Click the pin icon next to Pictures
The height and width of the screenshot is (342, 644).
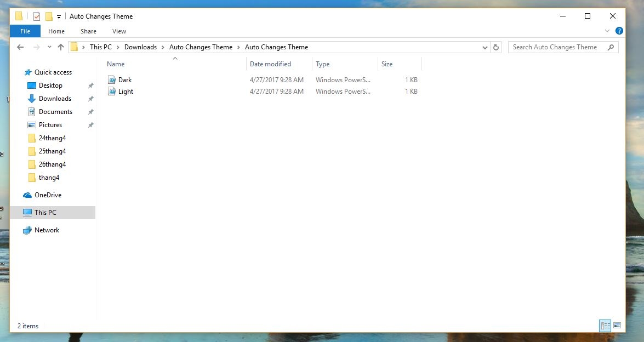coord(91,125)
